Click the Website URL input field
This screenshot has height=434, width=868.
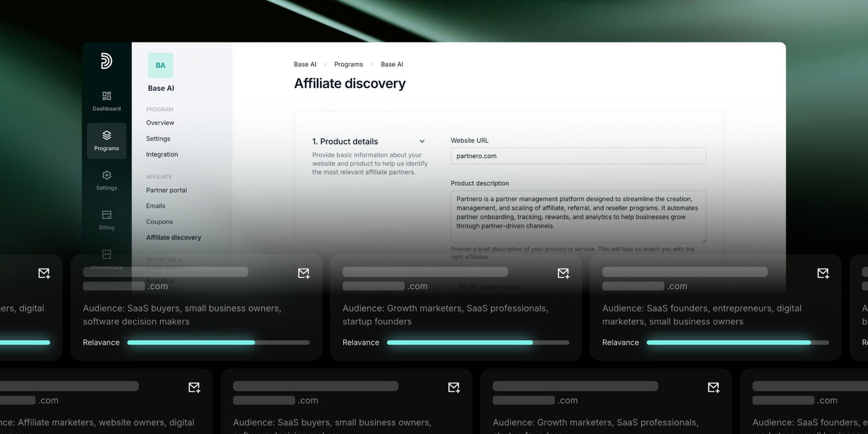(578, 156)
